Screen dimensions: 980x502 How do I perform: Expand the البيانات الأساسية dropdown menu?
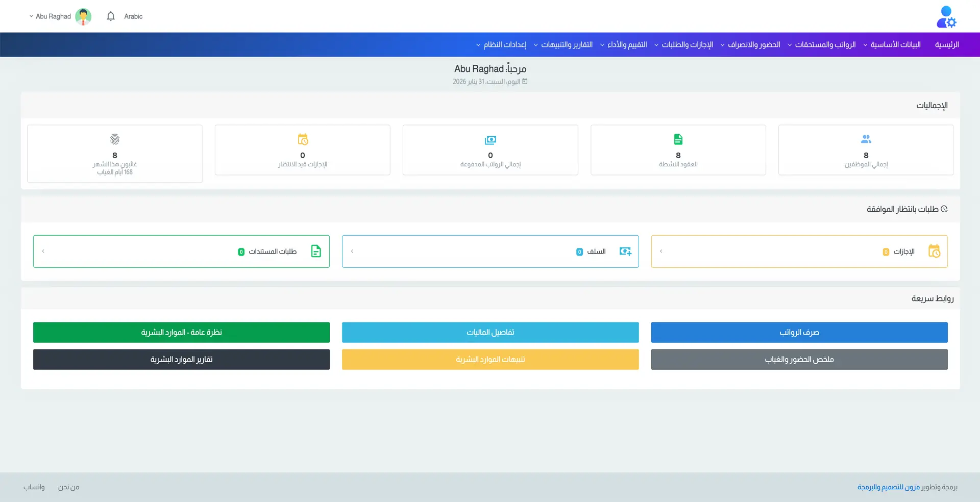[892, 45]
